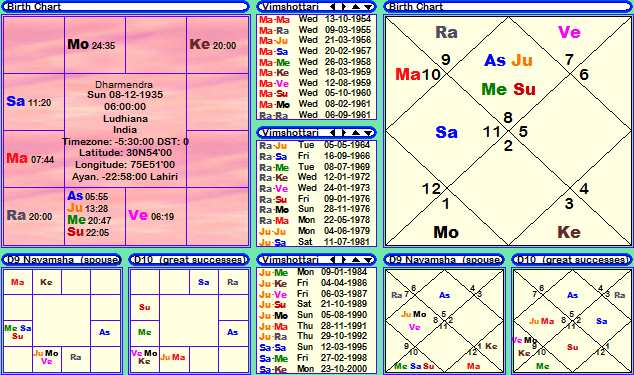Click up arrow in the Ra-Ju Vimshottari panel header
The image size is (634, 375).
(355, 133)
